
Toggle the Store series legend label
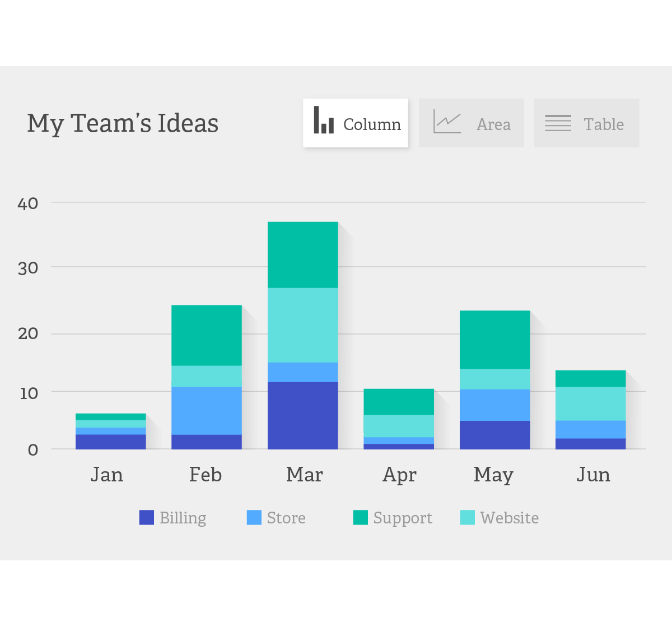pyautogui.click(x=286, y=518)
